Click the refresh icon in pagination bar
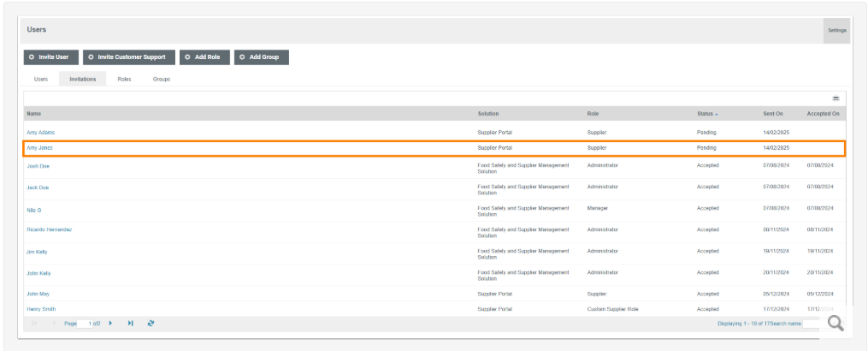Image resolution: width=868 pixels, height=351 pixels. [151, 324]
